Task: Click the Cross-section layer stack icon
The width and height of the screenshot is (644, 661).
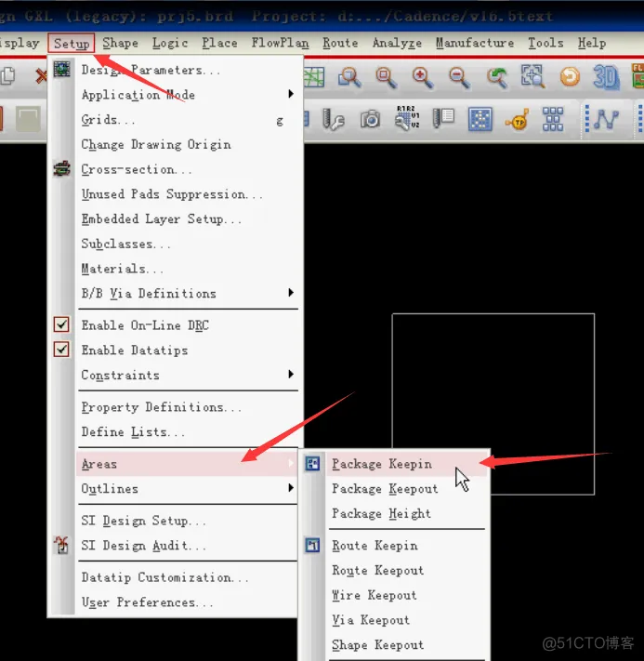Action: 62,168
